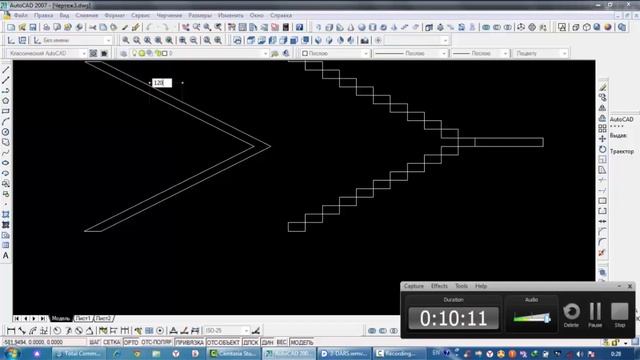This screenshot has width=640, height=360.
Task: Toggle ОРТО ortho mode
Action: tap(131, 342)
